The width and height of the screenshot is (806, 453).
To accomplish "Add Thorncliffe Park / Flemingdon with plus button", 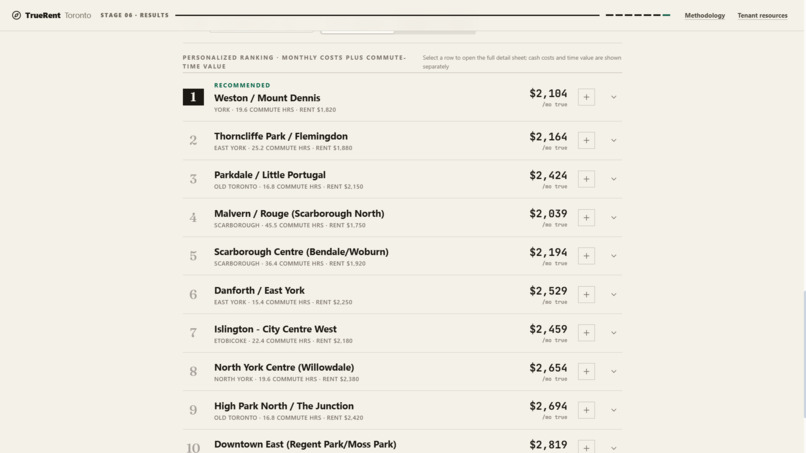I will (x=586, y=140).
